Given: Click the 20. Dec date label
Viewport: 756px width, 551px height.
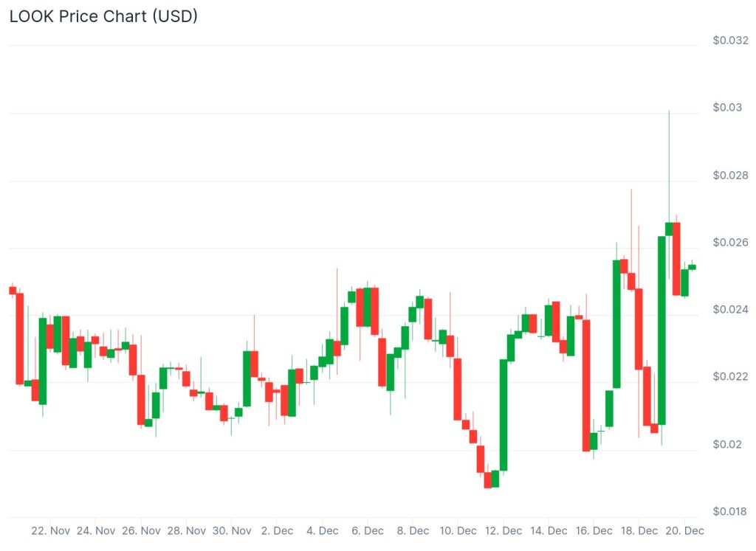Looking at the screenshot, I should coord(684,531).
